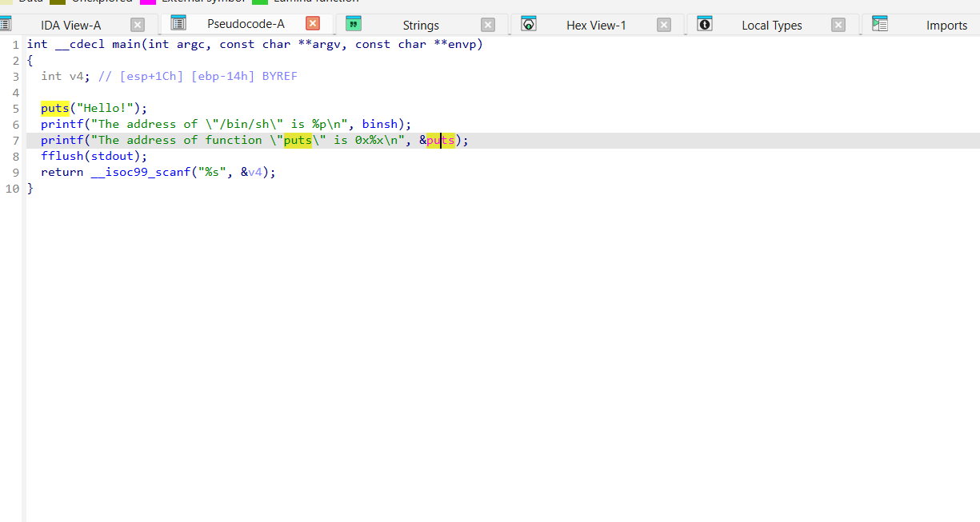This screenshot has width=980, height=522.
Task: Open the Imports tab
Action: pyautogui.click(x=946, y=26)
